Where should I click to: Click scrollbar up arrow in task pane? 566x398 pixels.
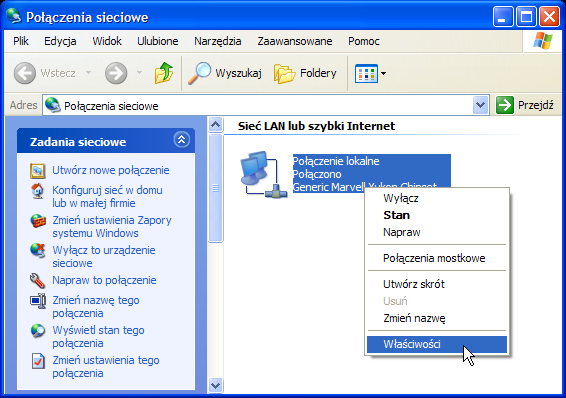click(x=215, y=125)
